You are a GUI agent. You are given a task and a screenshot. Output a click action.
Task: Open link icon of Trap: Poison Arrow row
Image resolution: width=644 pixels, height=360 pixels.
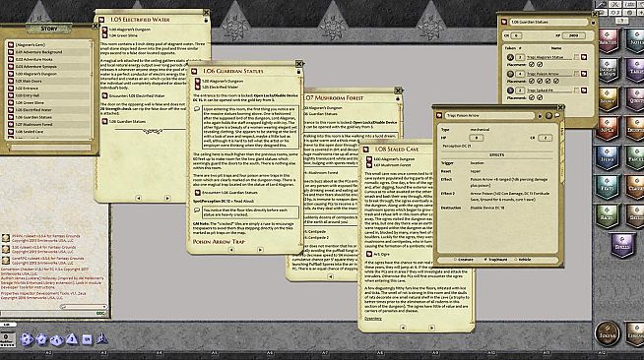pyautogui.click(x=584, y=74)
